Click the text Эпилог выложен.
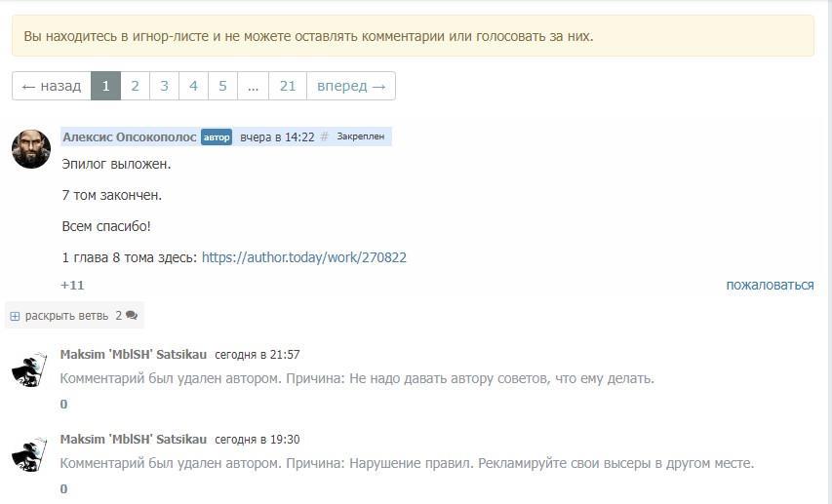The width and height of the screenshot is (832, 504). point(116,165)
